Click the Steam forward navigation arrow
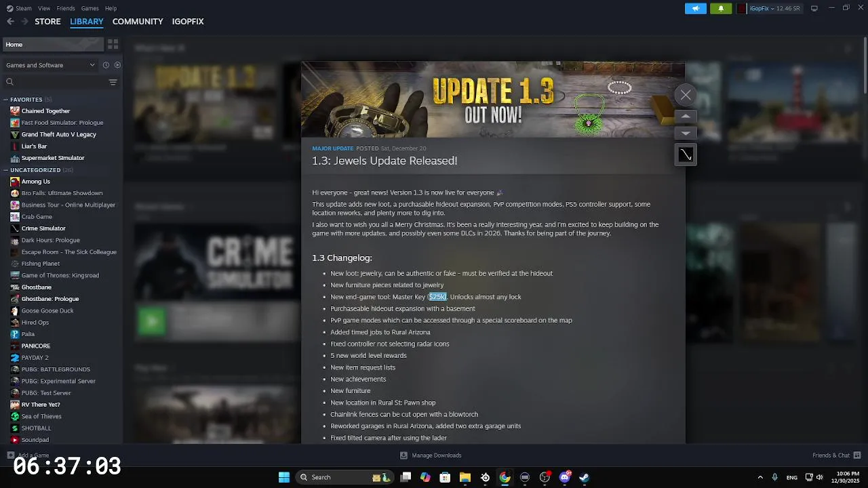868x488 pixels. (x=25, y=22)
